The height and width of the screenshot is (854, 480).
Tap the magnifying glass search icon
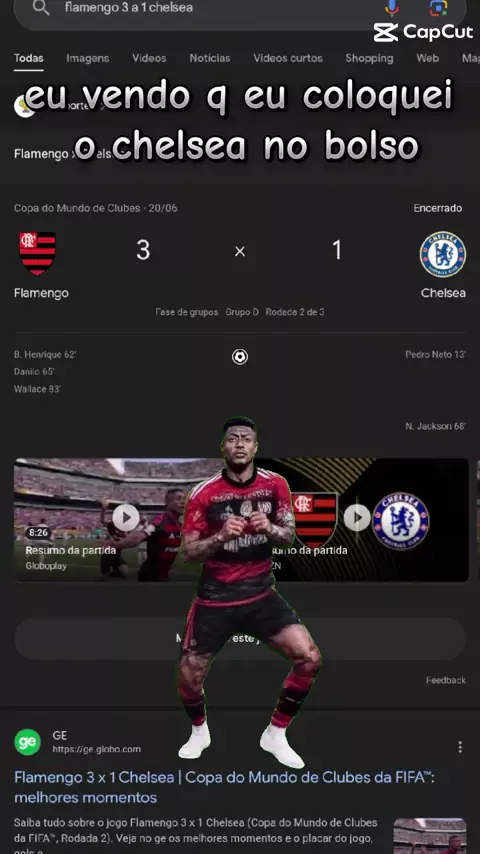point(41,7)
